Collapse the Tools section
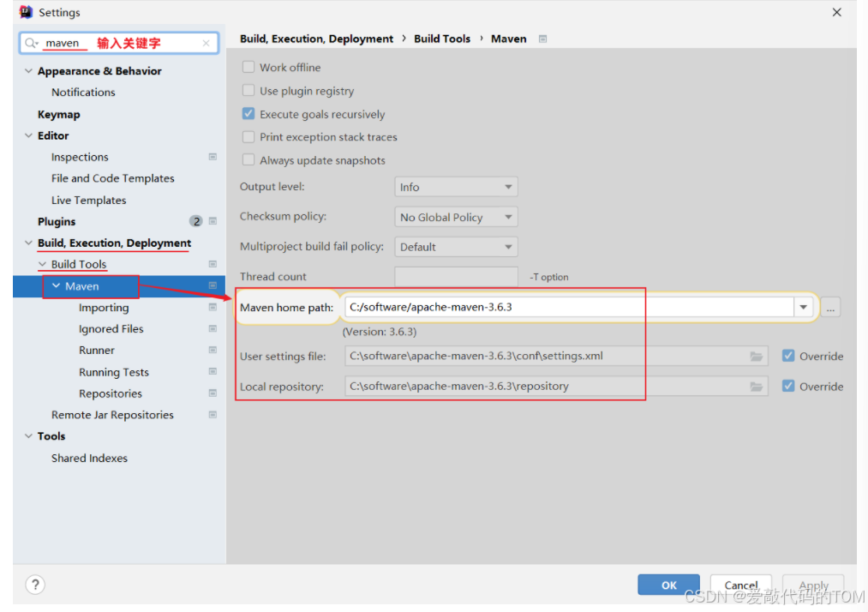The width and height of the screenshot is (868, 612). click(x=29, y=436)
